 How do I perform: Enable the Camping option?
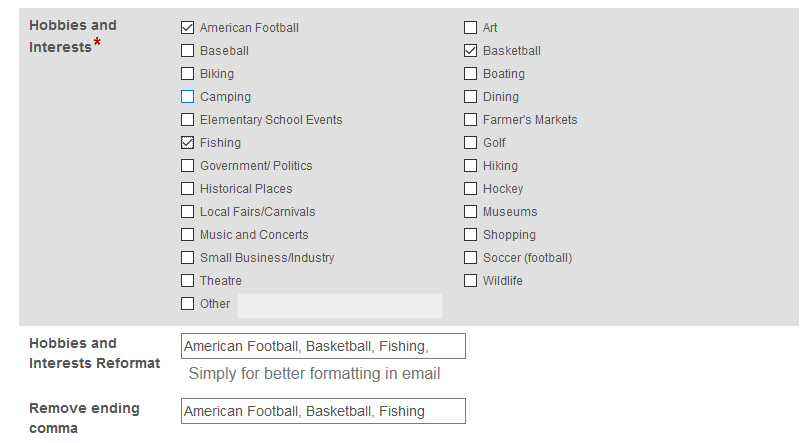click(x=187, y=97)
